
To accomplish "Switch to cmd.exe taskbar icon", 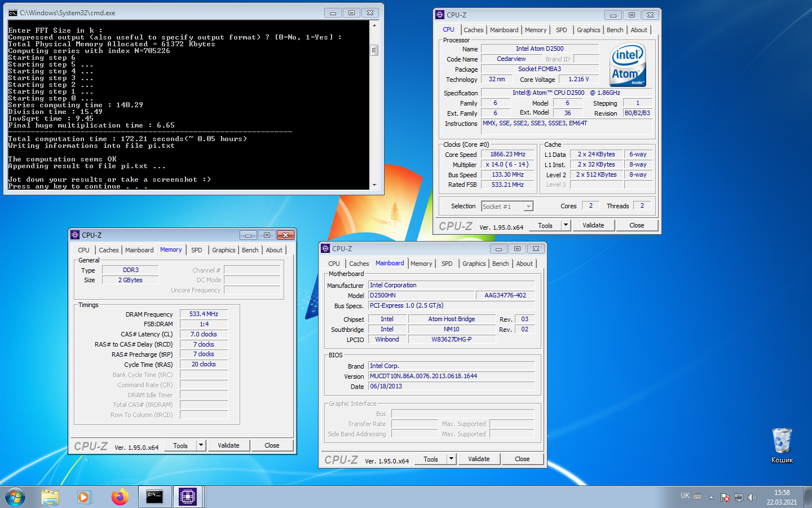I will point(155,497).
